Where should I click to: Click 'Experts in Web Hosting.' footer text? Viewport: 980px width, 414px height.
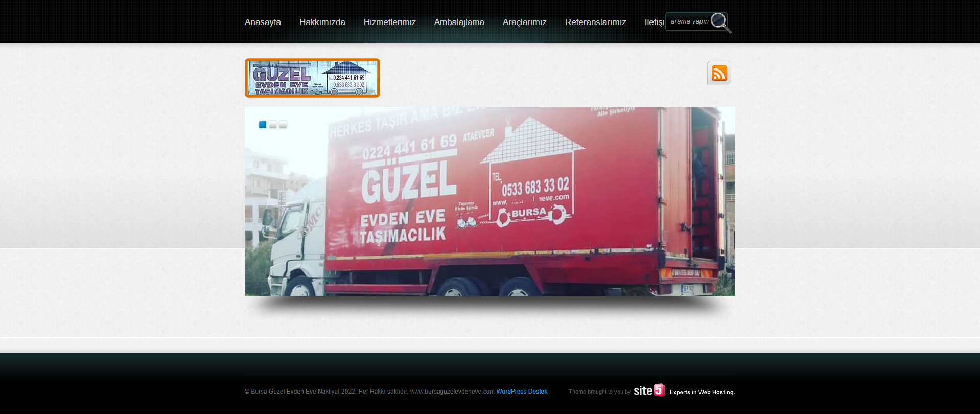702,392
